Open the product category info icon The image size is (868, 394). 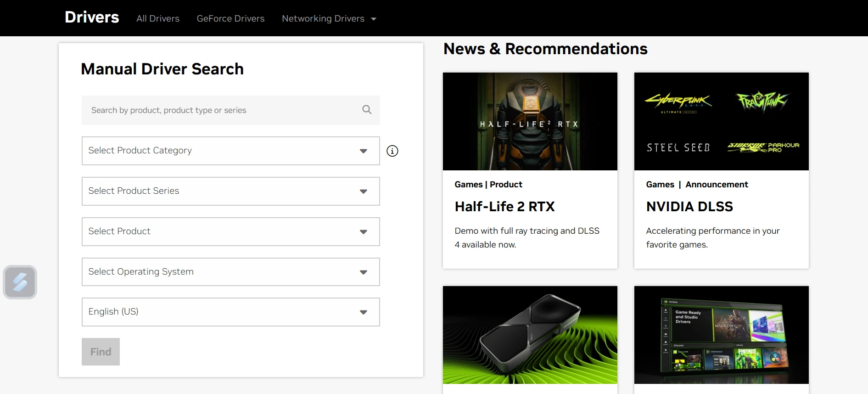click(392, 151)
